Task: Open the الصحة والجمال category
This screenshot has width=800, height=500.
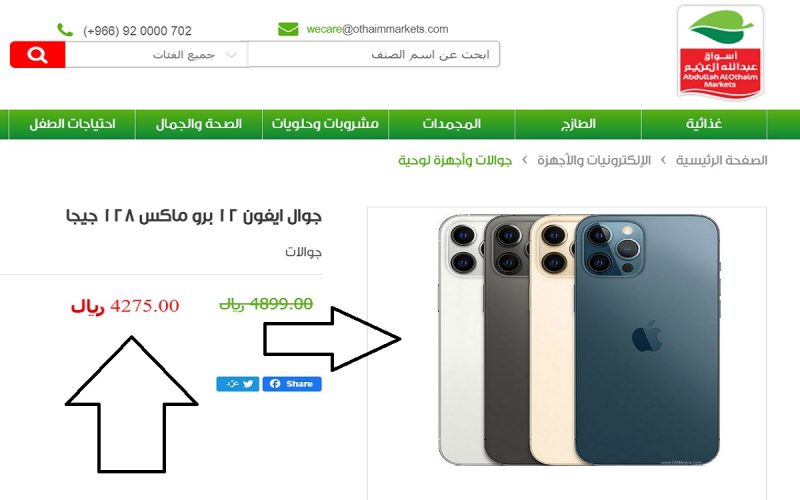Action: (x=199, y=124)
